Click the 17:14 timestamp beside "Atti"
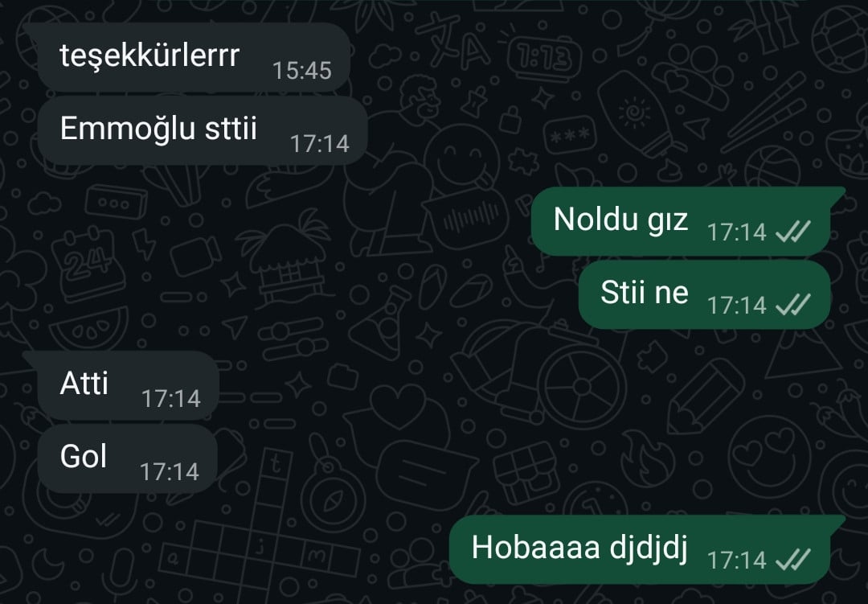Viewport: 868px width, 604px height. coord(171,398)
